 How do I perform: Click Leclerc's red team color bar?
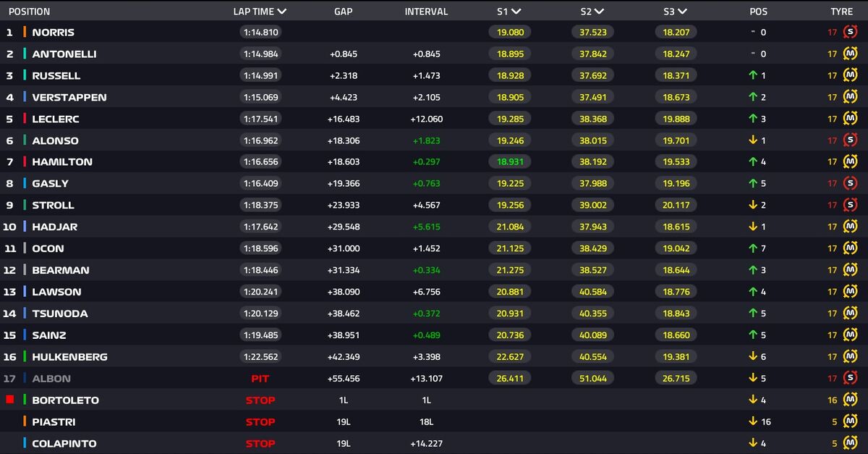pyautogui.click(x=25, y=119)
